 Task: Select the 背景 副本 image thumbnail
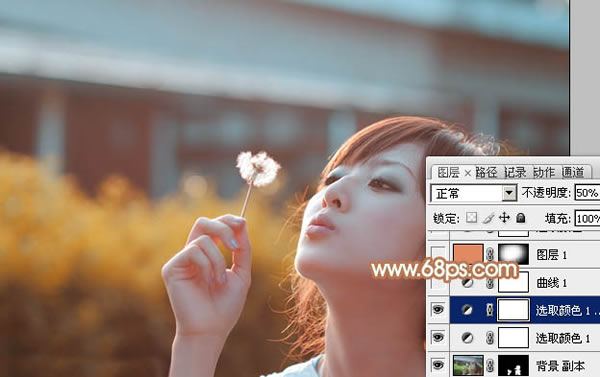468,366
